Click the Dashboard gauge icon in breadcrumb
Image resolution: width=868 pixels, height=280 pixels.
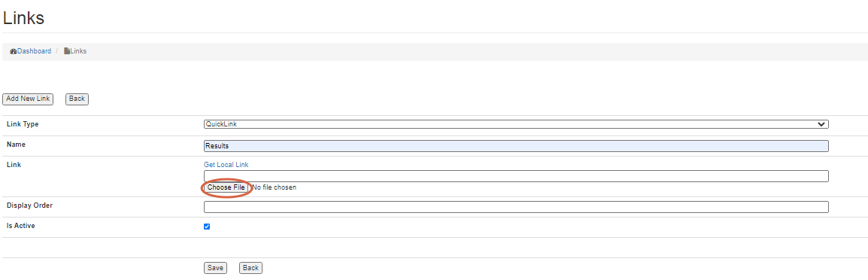pyautogui.click(x=14, y=51)
